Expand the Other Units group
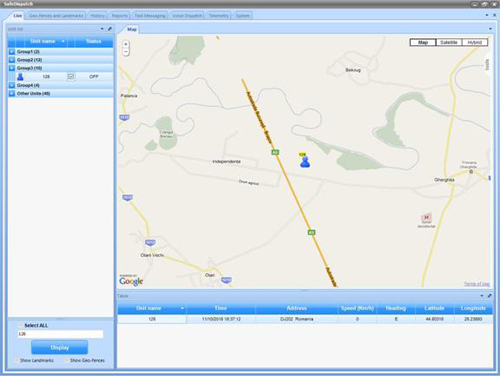 [12, 93]
